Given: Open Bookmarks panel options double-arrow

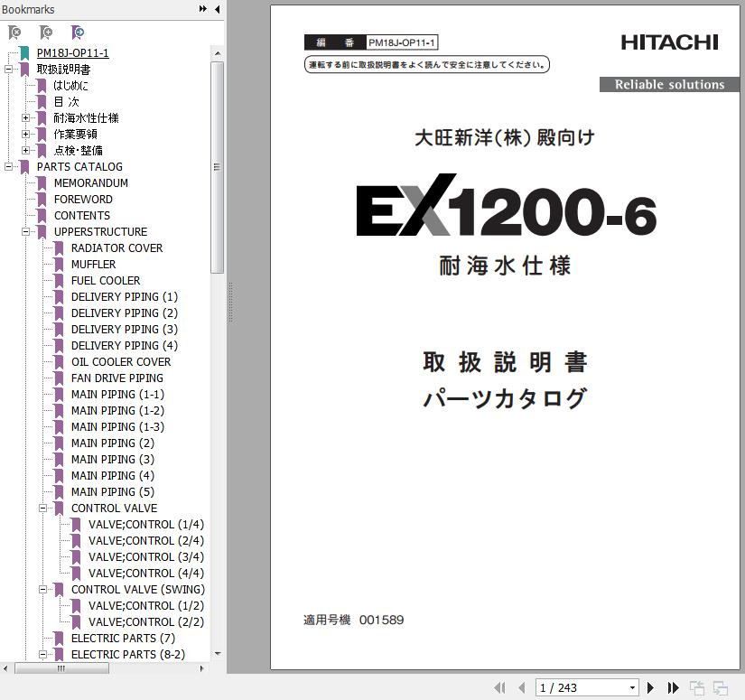Looking at the screenshot, I should click(x=203, y=9).
